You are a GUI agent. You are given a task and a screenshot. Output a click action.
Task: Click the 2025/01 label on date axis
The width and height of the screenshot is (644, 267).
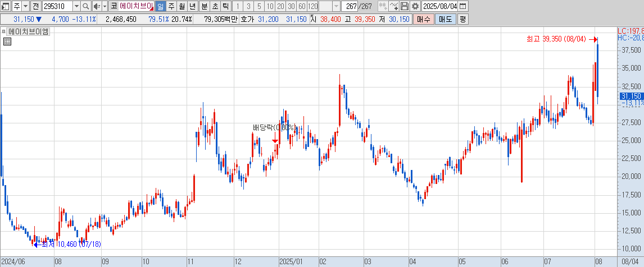coord(291,261)
